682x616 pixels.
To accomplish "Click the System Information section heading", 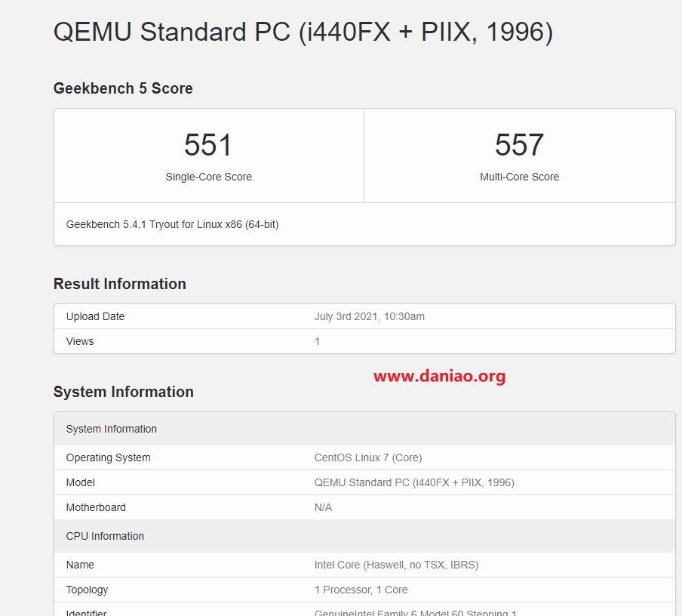I will (x=124, y=392).
